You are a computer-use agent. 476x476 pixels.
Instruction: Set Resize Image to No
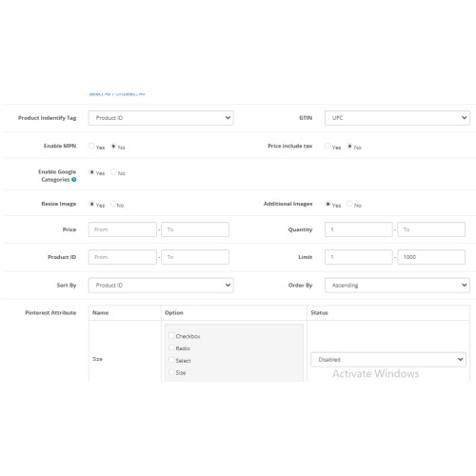tap(113, 204)
